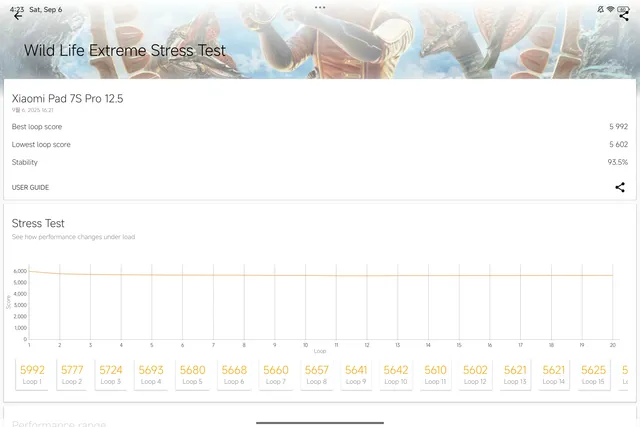Choose the Loop 8 card showing 5657
Screen dimensions: 640x427
point(316,374)
